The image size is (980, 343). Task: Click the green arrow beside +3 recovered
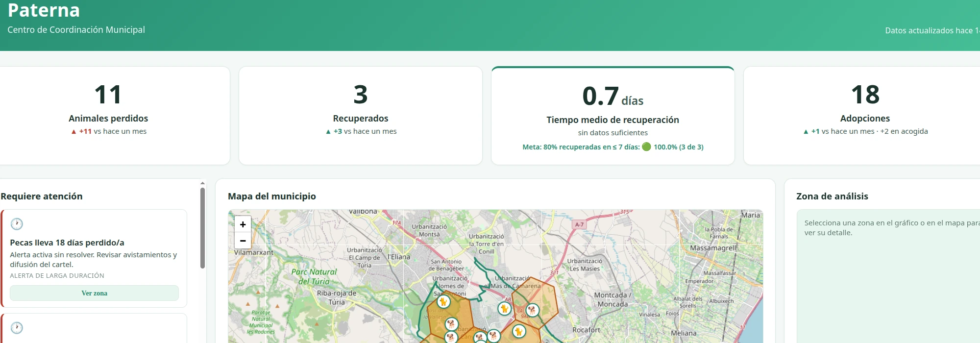coord(328,131)
